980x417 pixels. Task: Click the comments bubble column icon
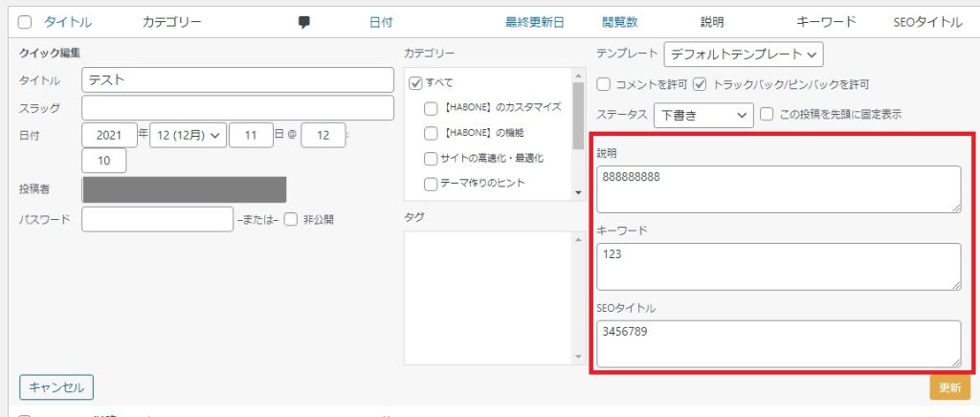coord(304,22)
